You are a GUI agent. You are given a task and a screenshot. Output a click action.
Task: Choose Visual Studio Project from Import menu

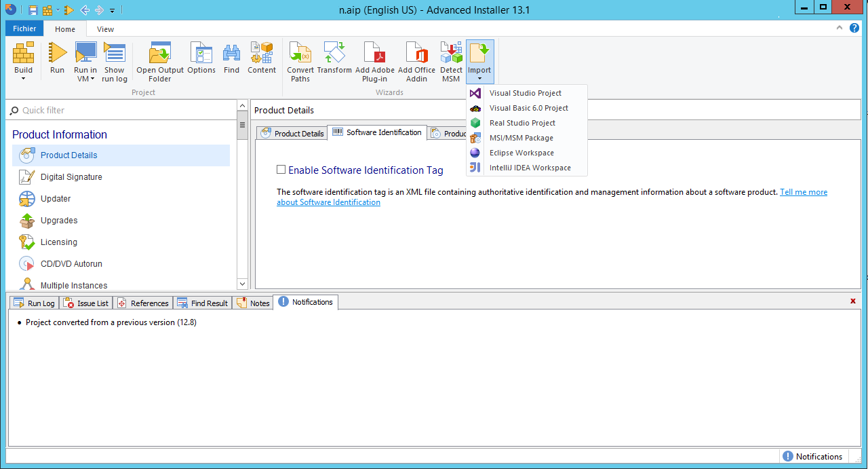point(525,93)
